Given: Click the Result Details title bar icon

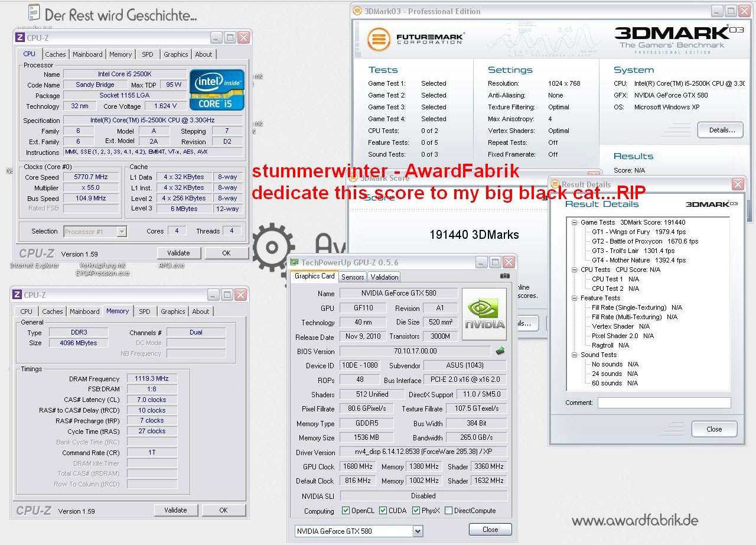Looking at the screenshot, I should point(556,184).
